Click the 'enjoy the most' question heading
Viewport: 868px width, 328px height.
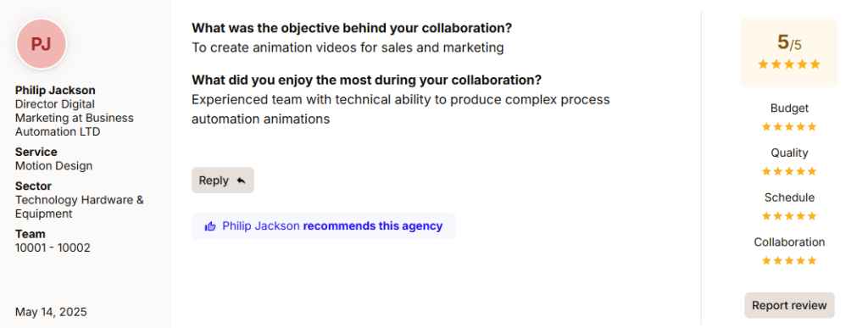[x=366, y=81]
